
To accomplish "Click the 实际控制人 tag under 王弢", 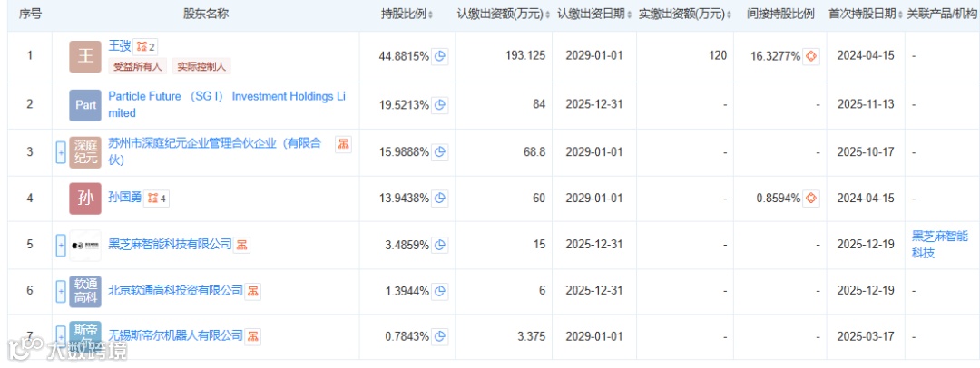I will click(x=203, y=66).
